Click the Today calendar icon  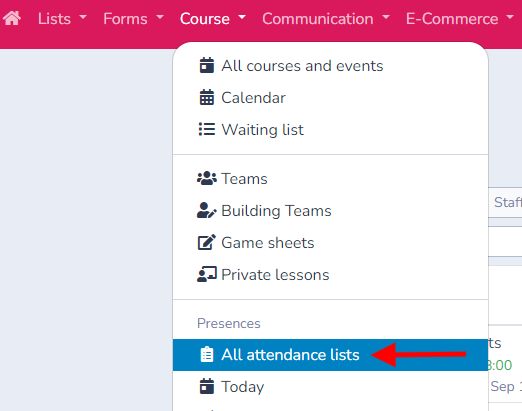[x=207, y=386]
